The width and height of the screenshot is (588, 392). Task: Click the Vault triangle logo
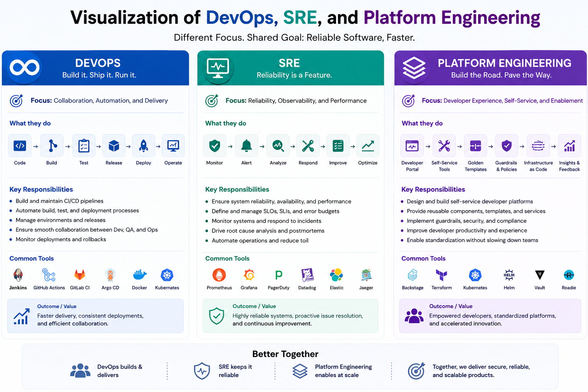tap(540, 275)
